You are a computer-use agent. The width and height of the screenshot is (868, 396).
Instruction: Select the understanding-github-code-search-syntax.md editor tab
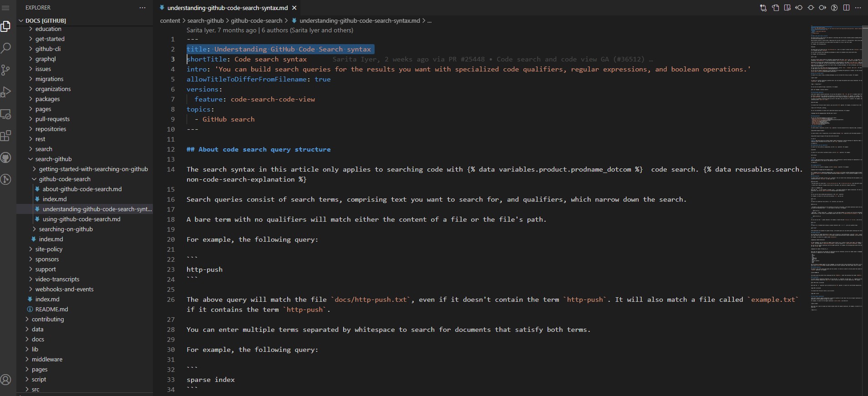click(x=227, y=8)
